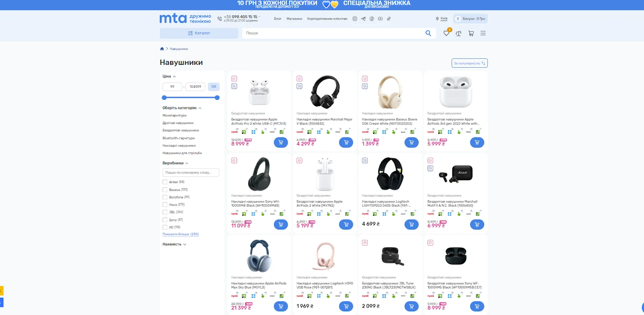Add Logitech LIGHTSPEED G435 Black to cart
The height and width of the screenshot is (315, 644).
(x=411, y=224)
